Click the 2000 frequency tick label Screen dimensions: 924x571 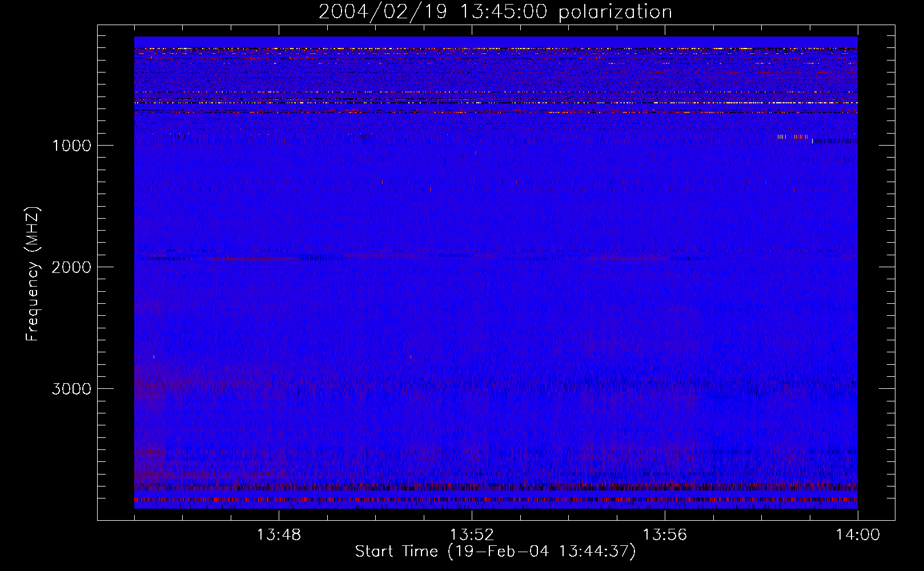[x=71, y=267]
